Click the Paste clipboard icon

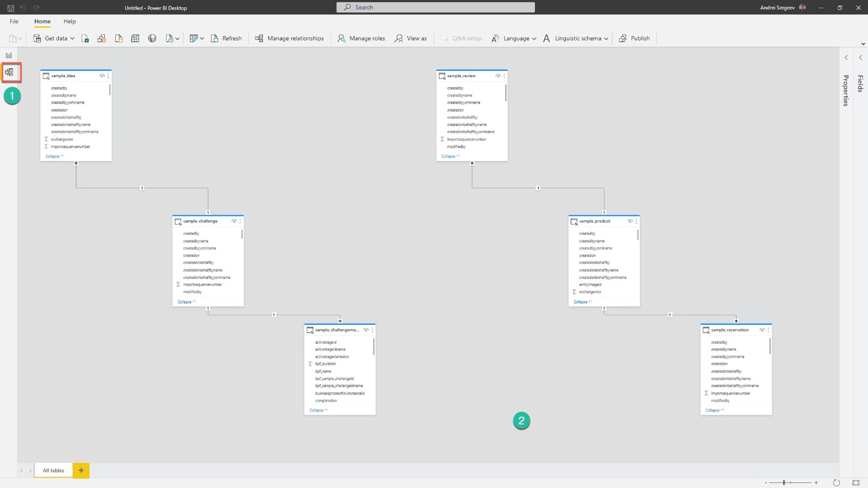coord(12,38)
